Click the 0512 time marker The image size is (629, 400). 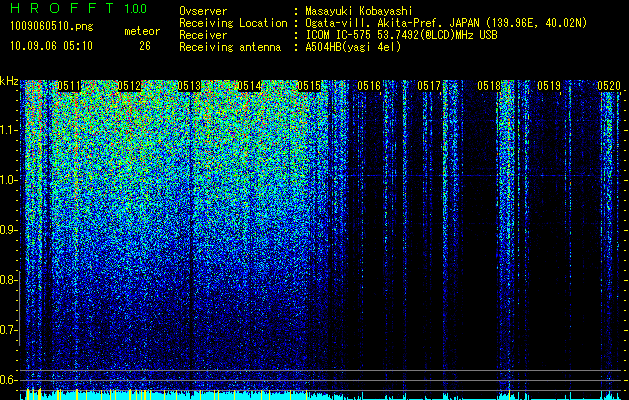click(x=129, y=86)
